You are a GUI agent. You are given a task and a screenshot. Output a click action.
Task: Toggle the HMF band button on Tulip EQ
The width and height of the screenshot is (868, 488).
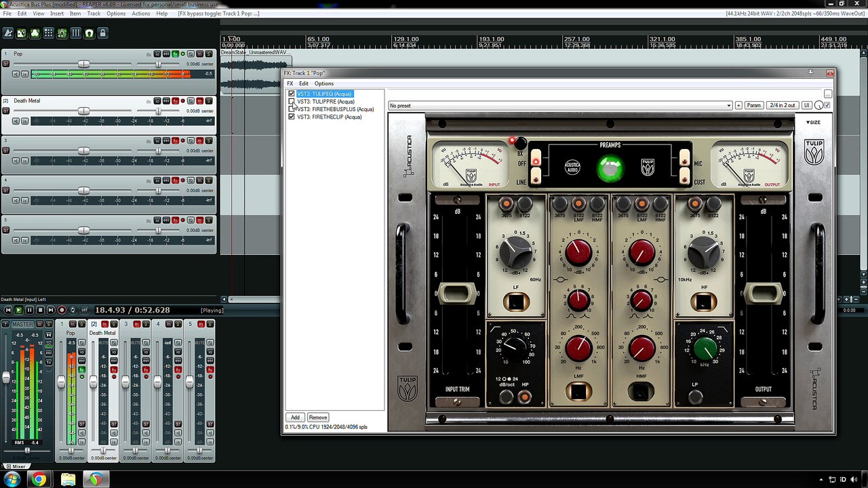click(x=641, y=391)
